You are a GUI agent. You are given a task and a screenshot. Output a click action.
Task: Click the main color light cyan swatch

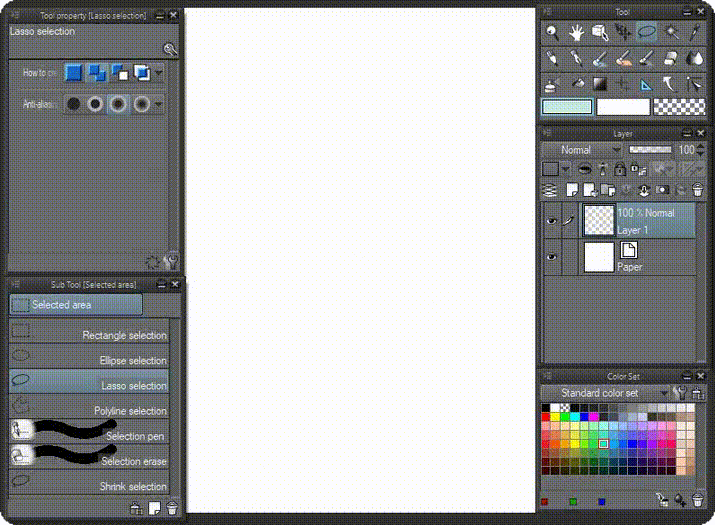(567, 107)
